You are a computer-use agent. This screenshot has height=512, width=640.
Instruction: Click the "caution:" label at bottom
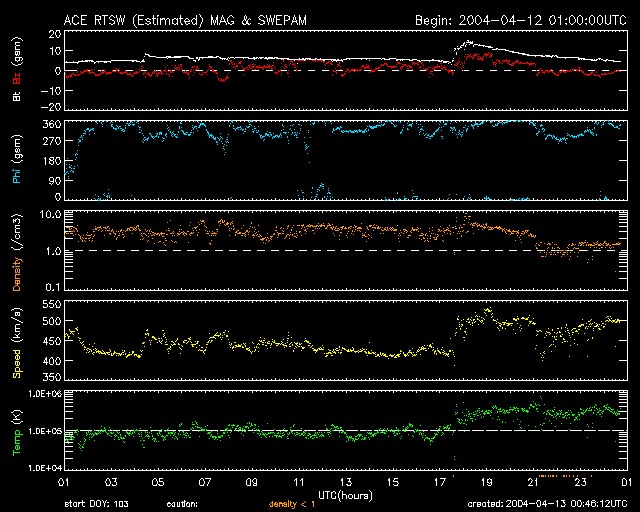click(x=182, y=504)
